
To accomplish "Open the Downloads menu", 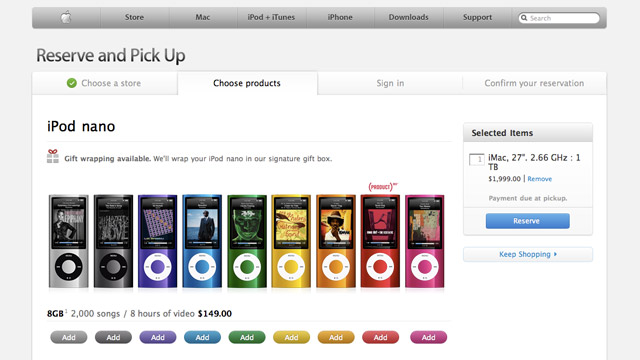I will tap(408, 17).
